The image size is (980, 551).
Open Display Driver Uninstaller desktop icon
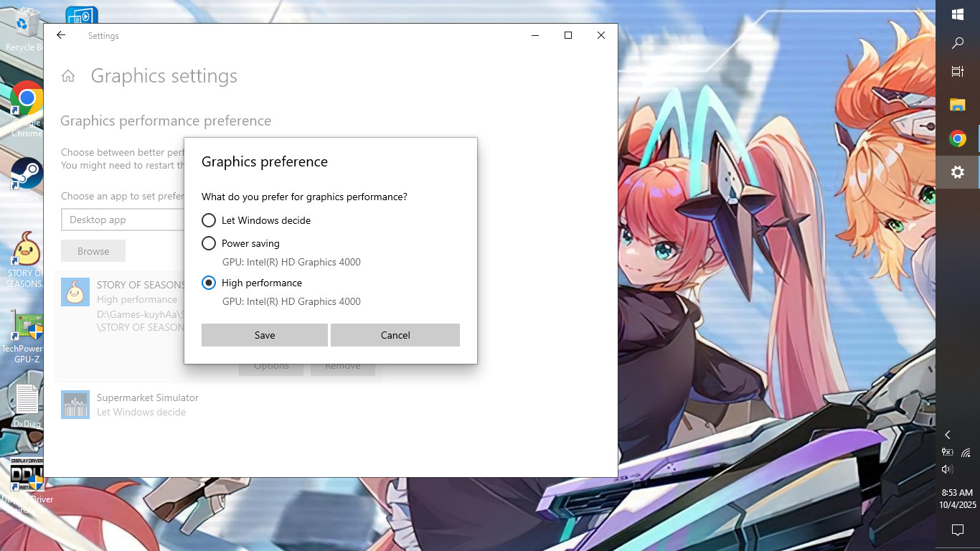27,486
